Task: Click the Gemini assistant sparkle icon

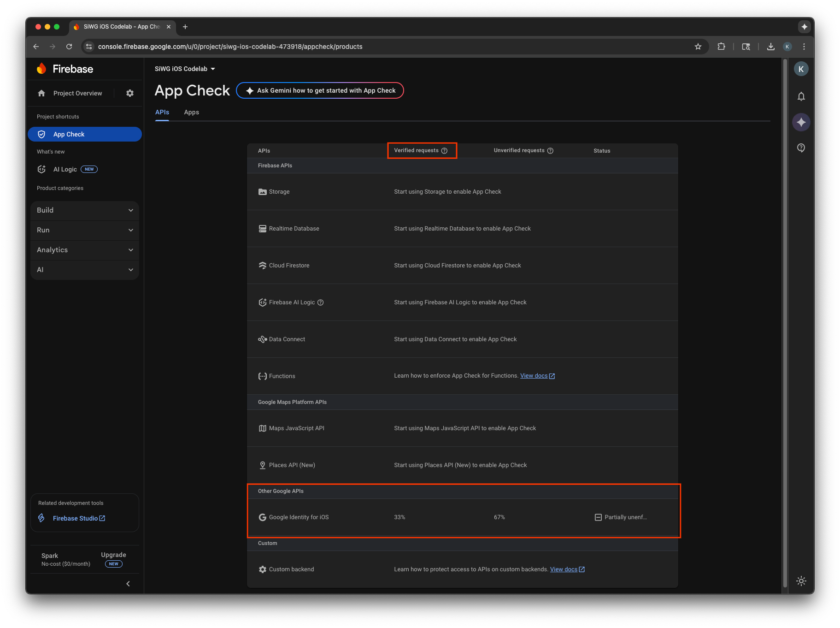Action: (x=801, y=122)
